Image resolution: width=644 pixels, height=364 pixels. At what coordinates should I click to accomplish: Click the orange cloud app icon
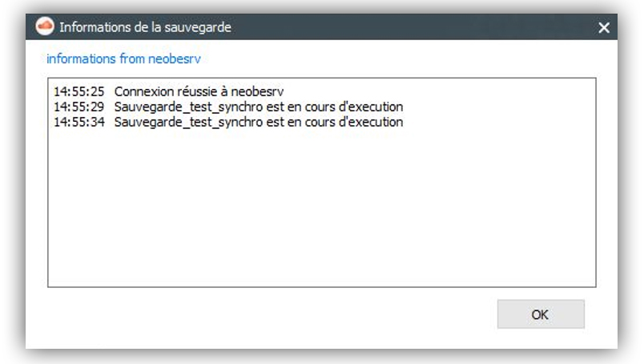pos(44,26)
